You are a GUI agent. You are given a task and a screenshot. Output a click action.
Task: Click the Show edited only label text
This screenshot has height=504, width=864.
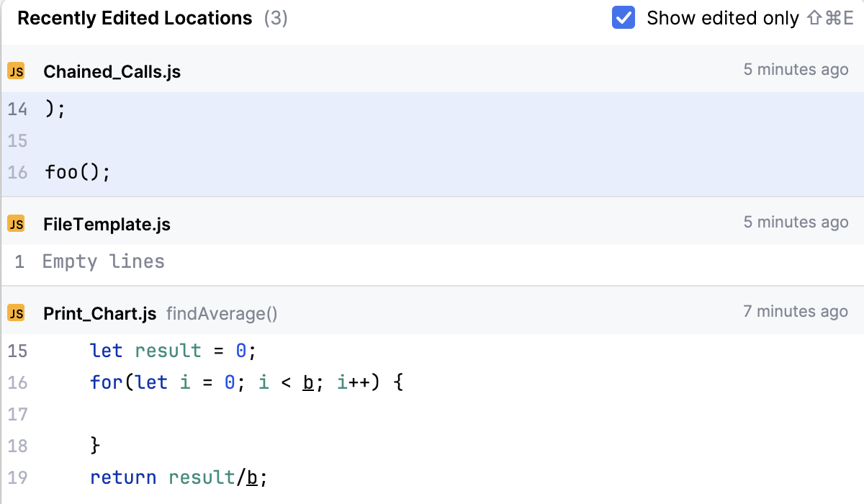(x=722, y=18)
